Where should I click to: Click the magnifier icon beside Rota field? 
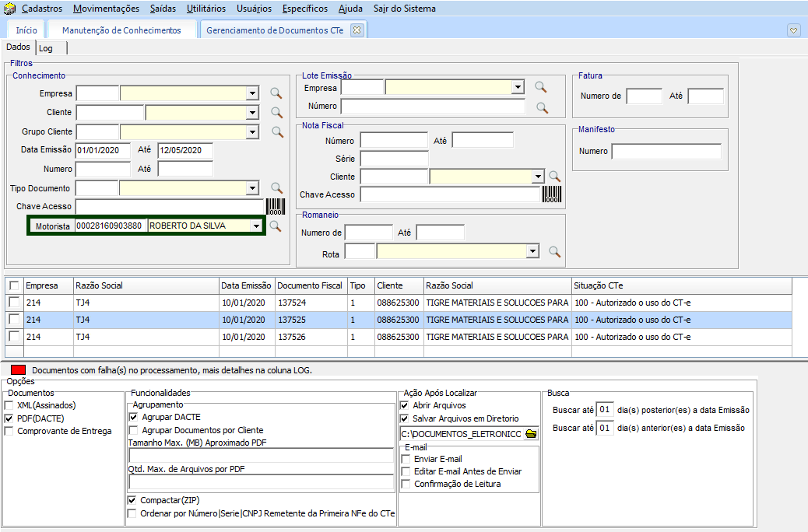[x=554, y=251]
